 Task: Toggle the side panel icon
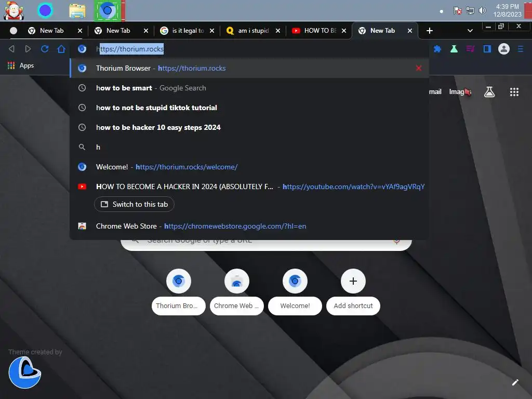click(487, 49)
